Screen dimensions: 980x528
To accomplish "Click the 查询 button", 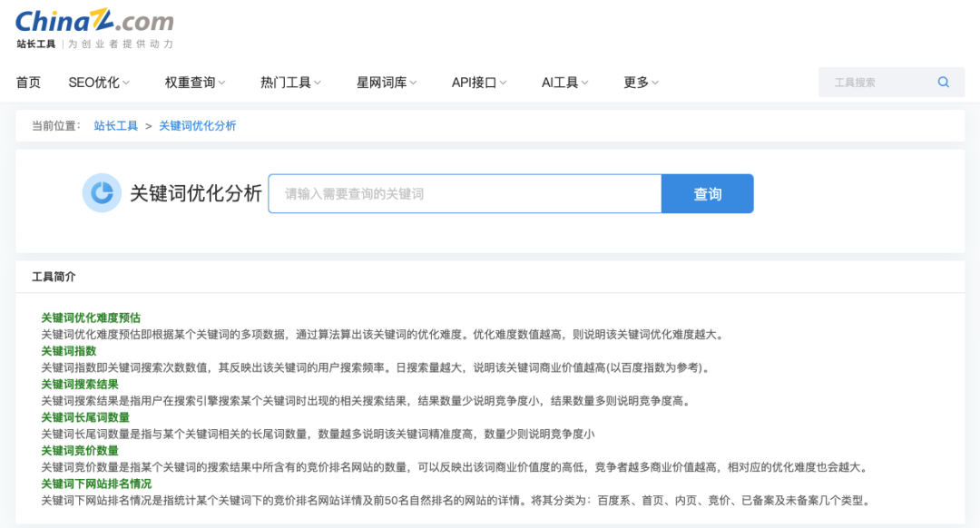I will coord(708,193).
